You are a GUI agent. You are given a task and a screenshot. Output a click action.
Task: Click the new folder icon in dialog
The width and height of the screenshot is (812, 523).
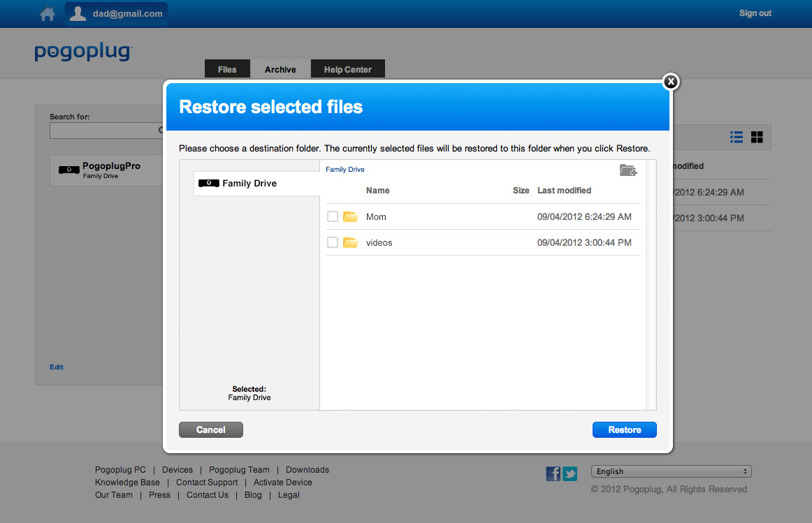[x=628, y=170]
